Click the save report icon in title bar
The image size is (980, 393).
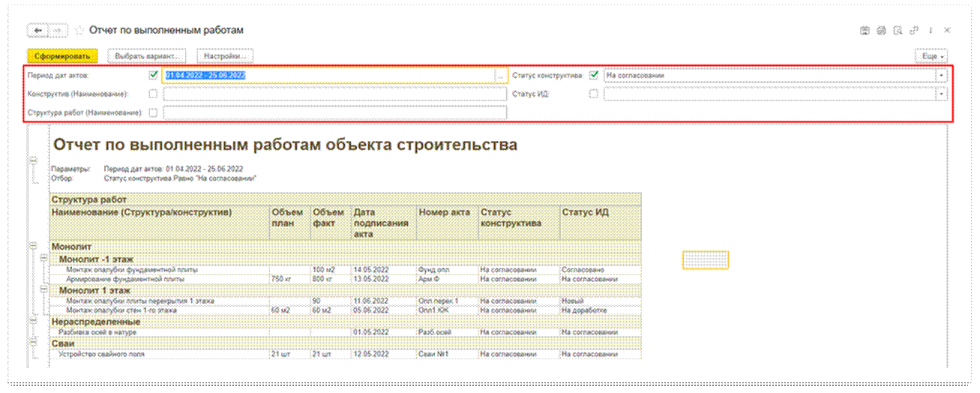pos(865,31)
